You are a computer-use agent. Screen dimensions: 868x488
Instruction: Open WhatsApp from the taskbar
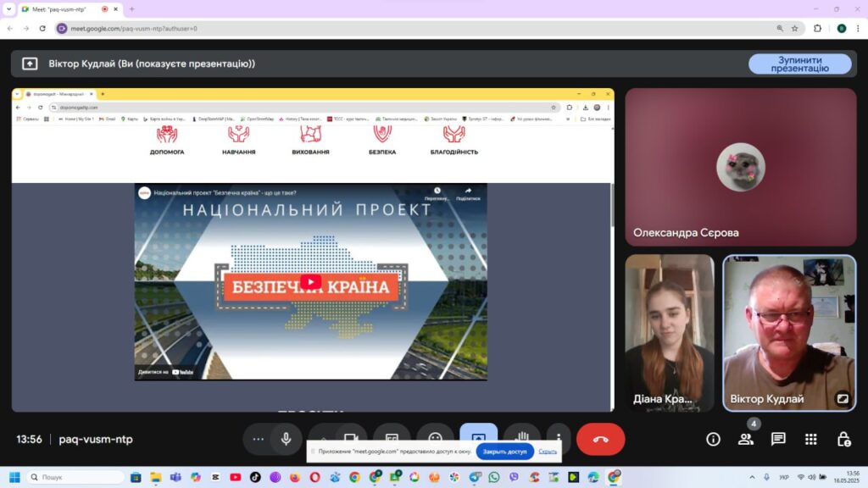pyautogui.click(x=494, y=477)
